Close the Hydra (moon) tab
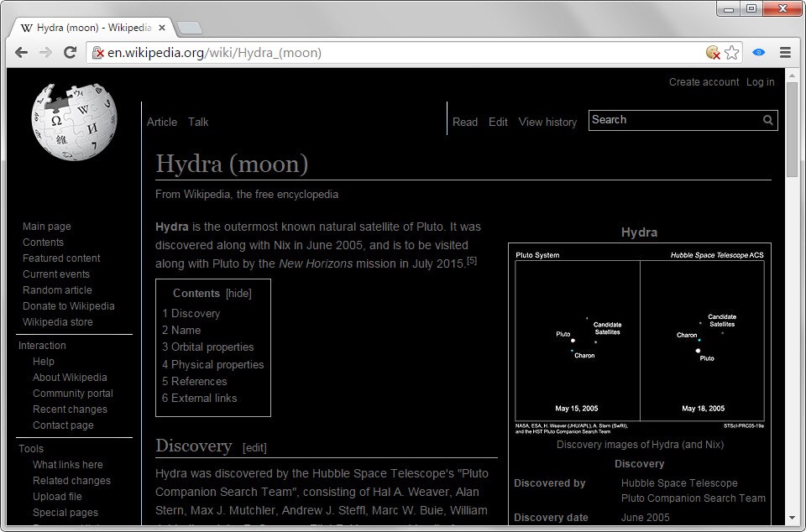806x532 pixels. (162, 28)
